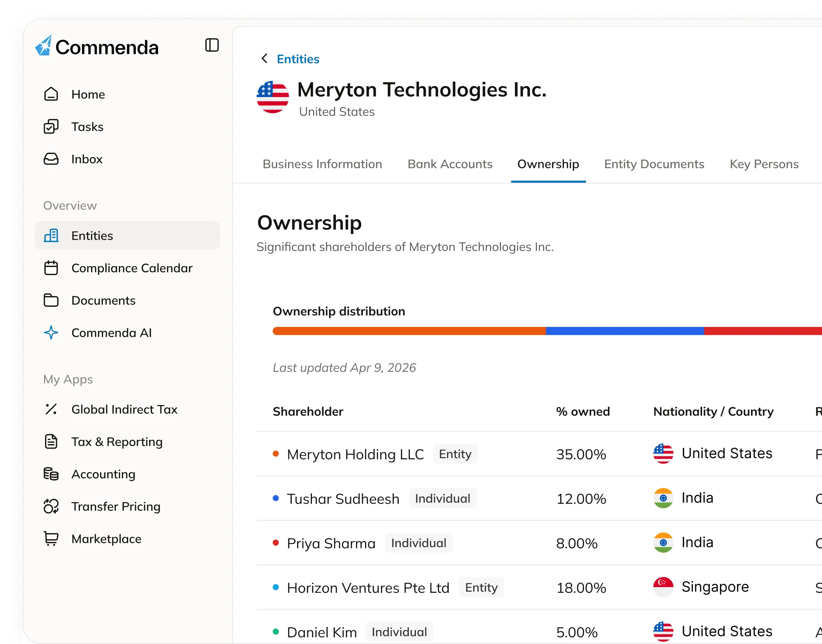Click the Singapore flag in Horizon Ventures row
822x644 pixels.
(663, 587)
